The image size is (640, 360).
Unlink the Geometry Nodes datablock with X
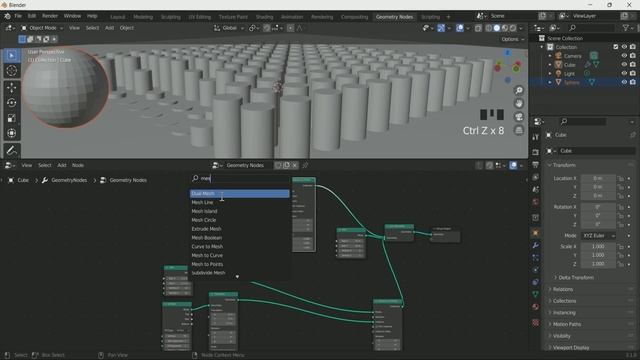coord(295,165)
